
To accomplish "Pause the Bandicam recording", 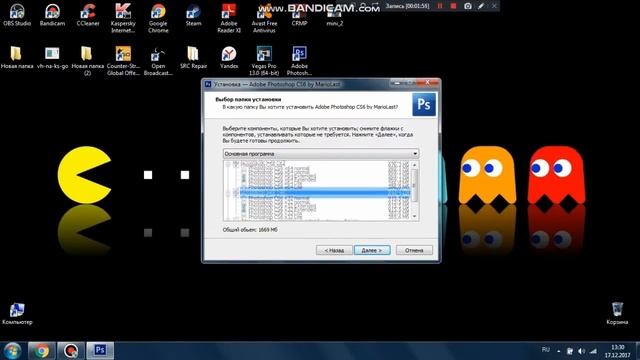I will pos(440,6).
